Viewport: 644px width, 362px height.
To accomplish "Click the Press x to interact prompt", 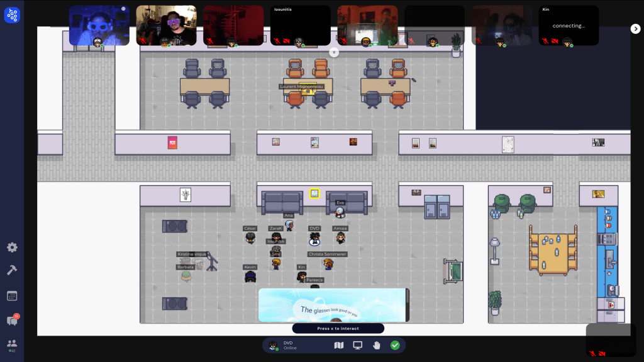I will tap(338, 329).
